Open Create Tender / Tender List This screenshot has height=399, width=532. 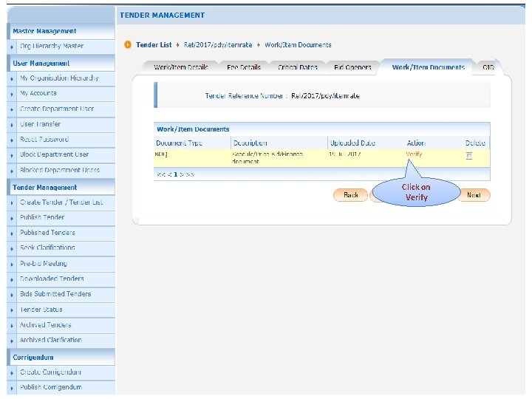[x=61, y=202]
